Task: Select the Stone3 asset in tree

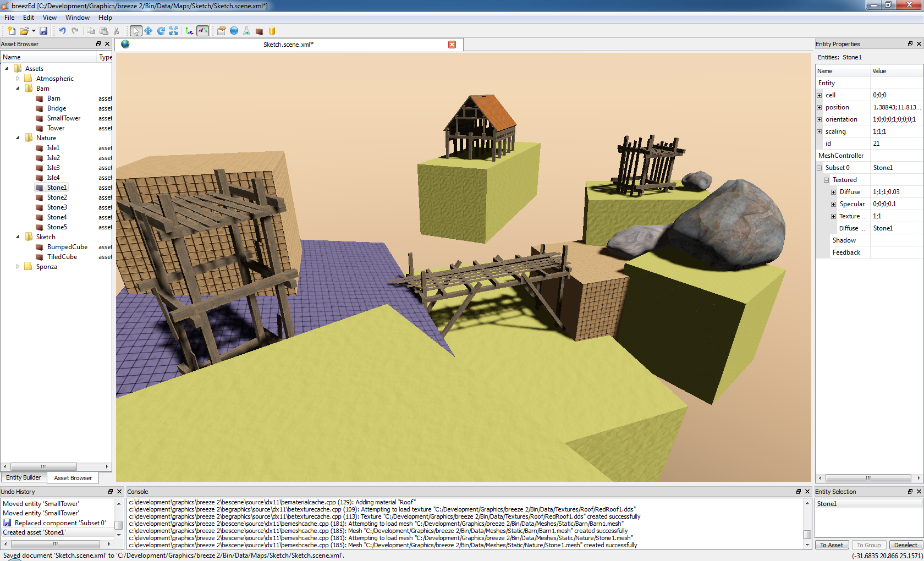Action: (57, 207)
